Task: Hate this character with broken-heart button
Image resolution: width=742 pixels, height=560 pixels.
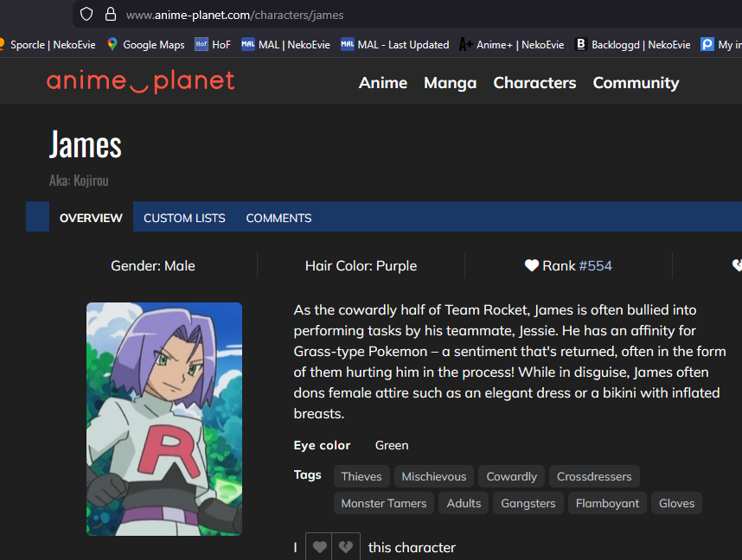Action: tap(346, 547)
